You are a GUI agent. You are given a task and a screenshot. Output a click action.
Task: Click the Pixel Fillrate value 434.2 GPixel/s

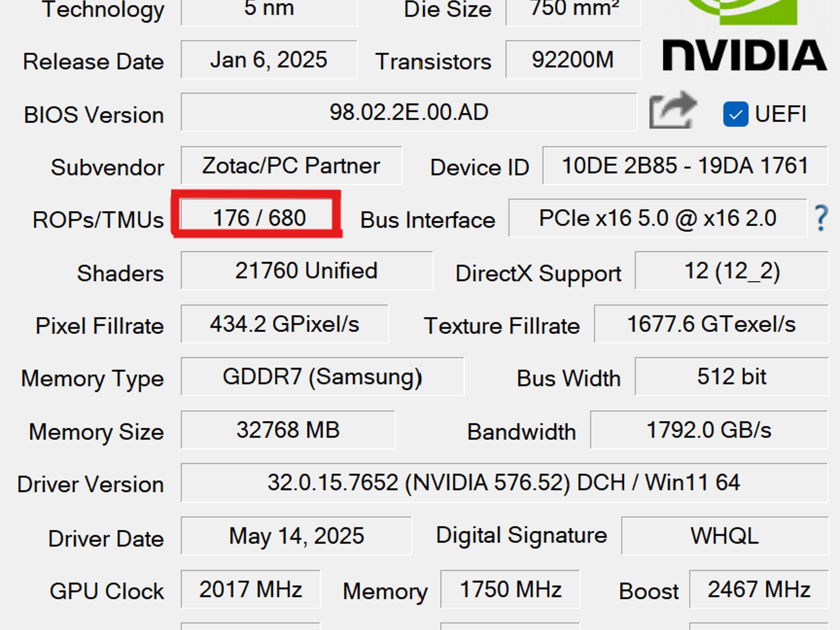click(x=284, y=324)
